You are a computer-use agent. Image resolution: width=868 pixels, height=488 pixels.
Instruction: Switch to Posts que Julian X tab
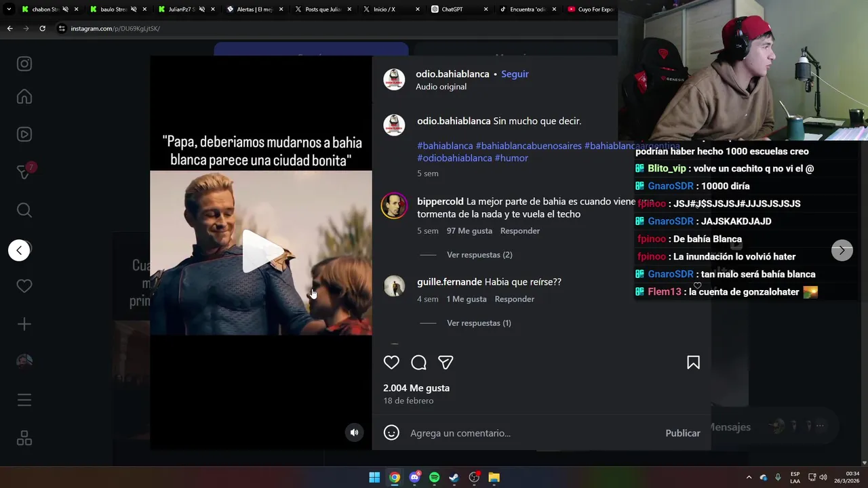point(322,9)
